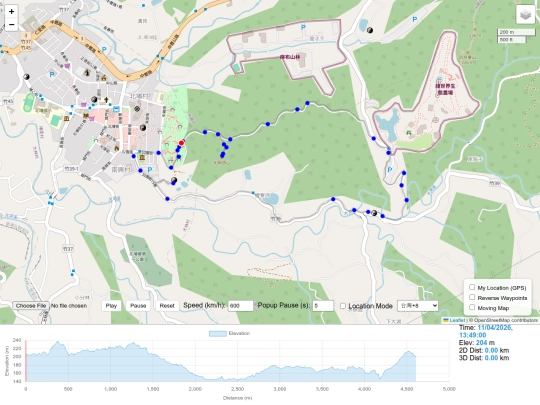Click the Reset button
Image resolution: width=540 pixels, height=405 pixels.
tap(167, 306)
